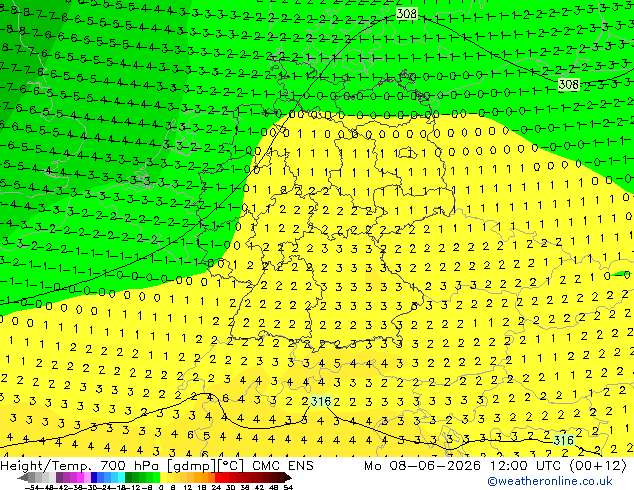Click the dark blue legend swatch above -30
Viewport: 634px width, 490px height.
(94, 477)
